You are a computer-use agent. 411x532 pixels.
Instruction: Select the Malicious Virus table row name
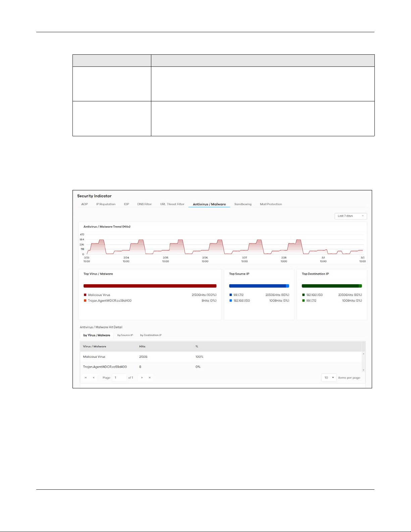coord(94,357)
